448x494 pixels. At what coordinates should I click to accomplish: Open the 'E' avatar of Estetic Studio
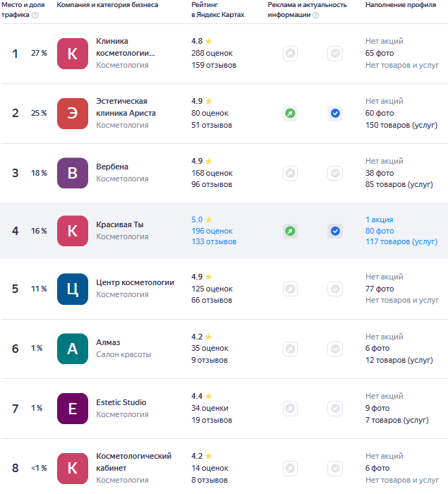tap(73, 409)
